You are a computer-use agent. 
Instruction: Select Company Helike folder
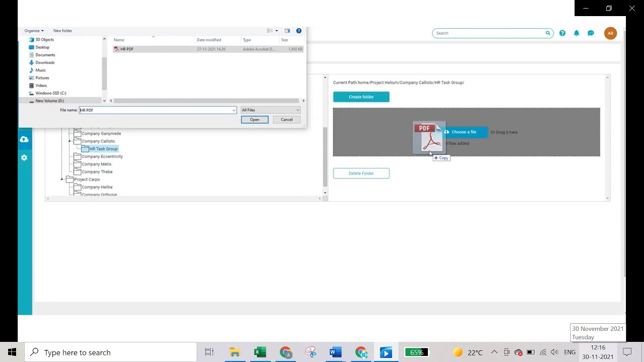pyautogui.click(x=97, y=187)
